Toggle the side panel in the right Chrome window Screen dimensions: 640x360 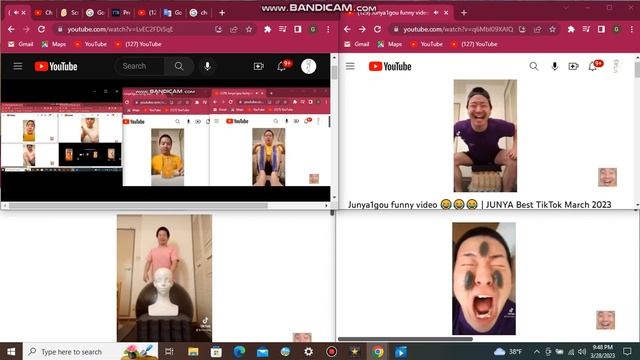coord(601,29)
